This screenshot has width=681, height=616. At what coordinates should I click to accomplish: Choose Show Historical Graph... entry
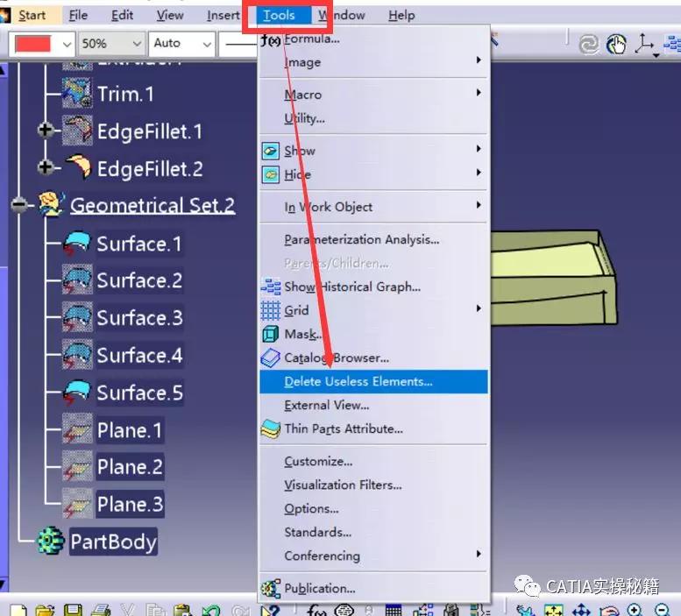tap(373, 287)
